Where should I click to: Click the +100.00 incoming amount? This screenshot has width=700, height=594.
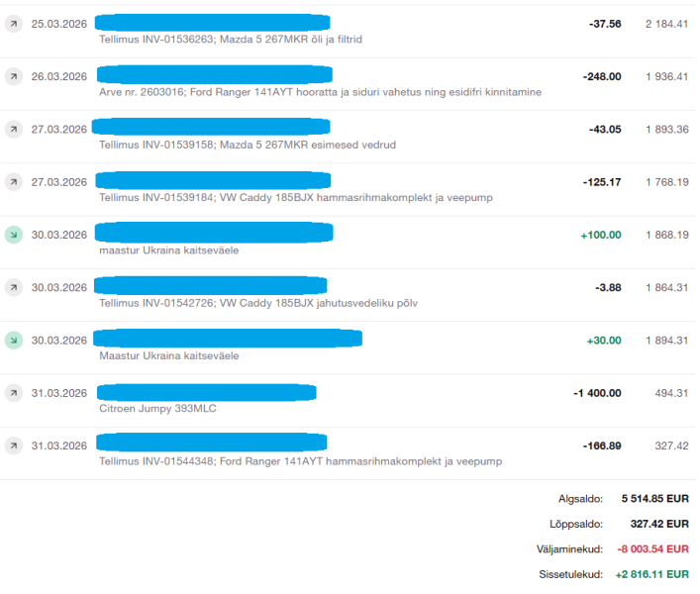600,235
